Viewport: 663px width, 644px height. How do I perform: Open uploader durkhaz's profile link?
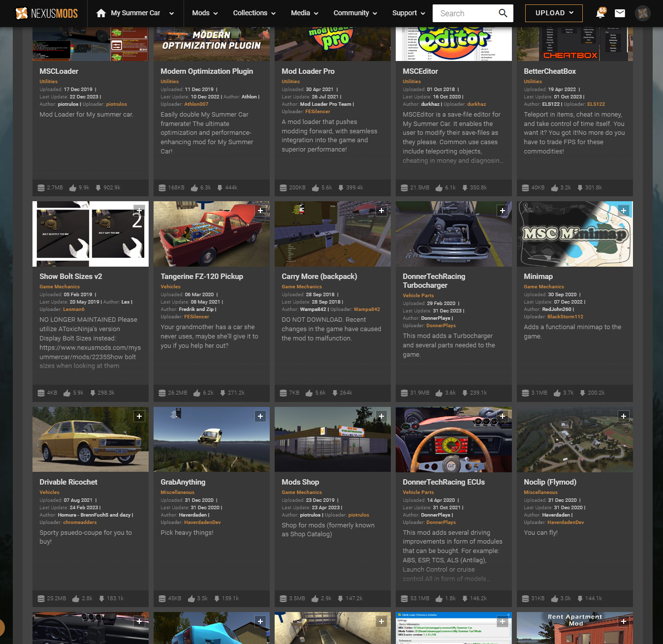(476, 104)
